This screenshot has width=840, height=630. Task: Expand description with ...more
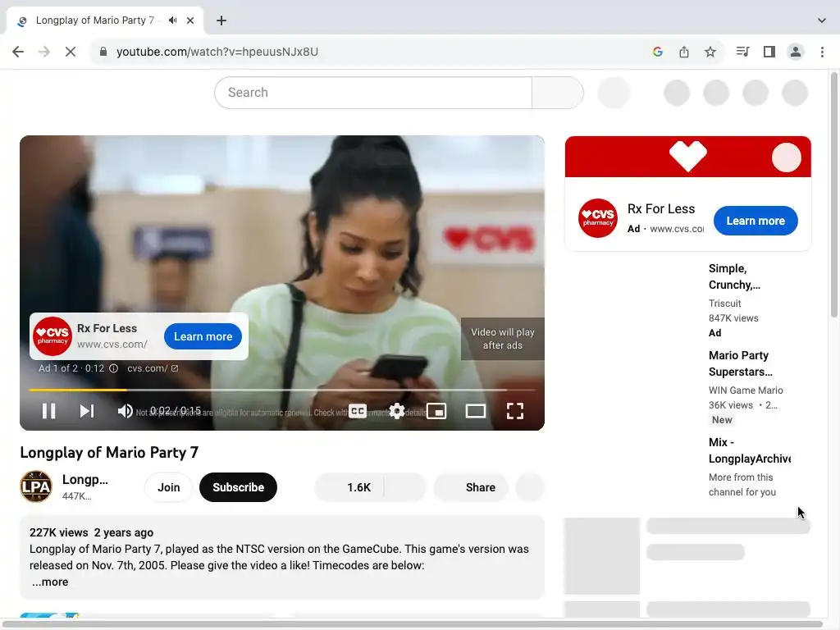click(x=50, y=582)
